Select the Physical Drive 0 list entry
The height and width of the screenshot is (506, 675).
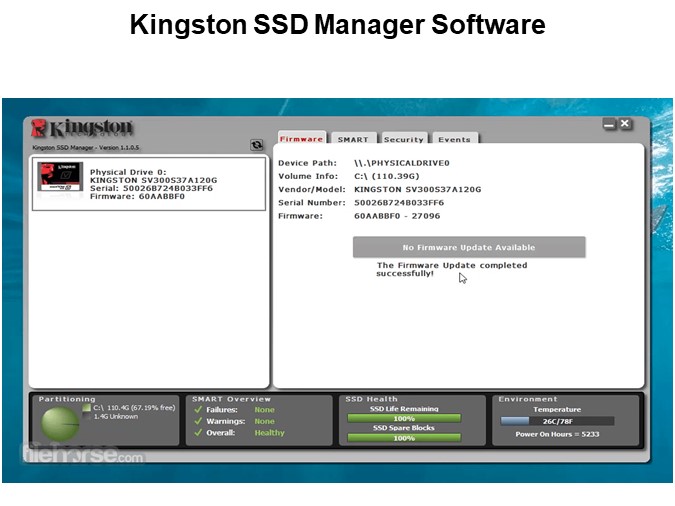point(149,184)
